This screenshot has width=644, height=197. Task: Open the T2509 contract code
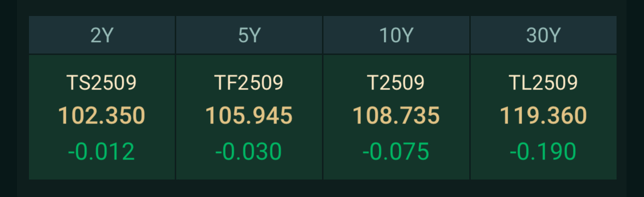396,82
